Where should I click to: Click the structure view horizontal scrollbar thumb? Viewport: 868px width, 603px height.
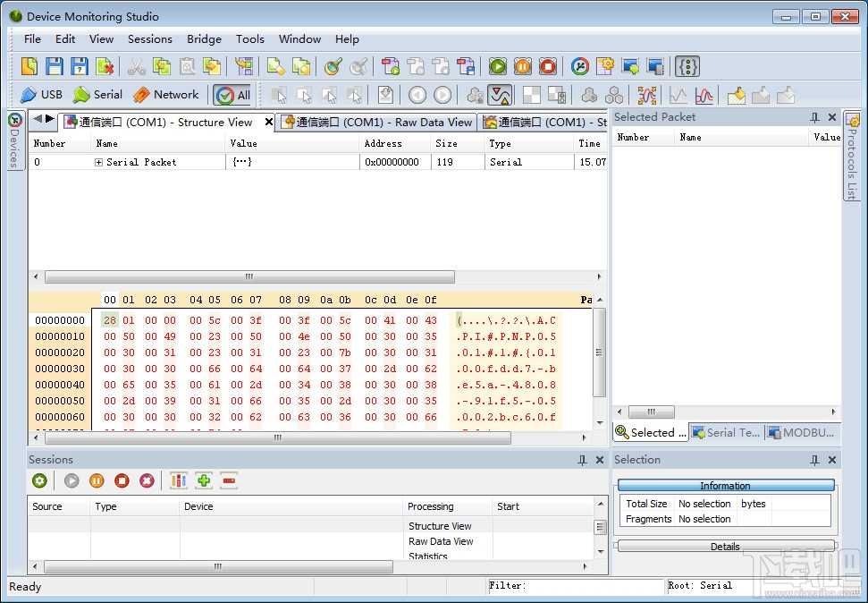249,277
